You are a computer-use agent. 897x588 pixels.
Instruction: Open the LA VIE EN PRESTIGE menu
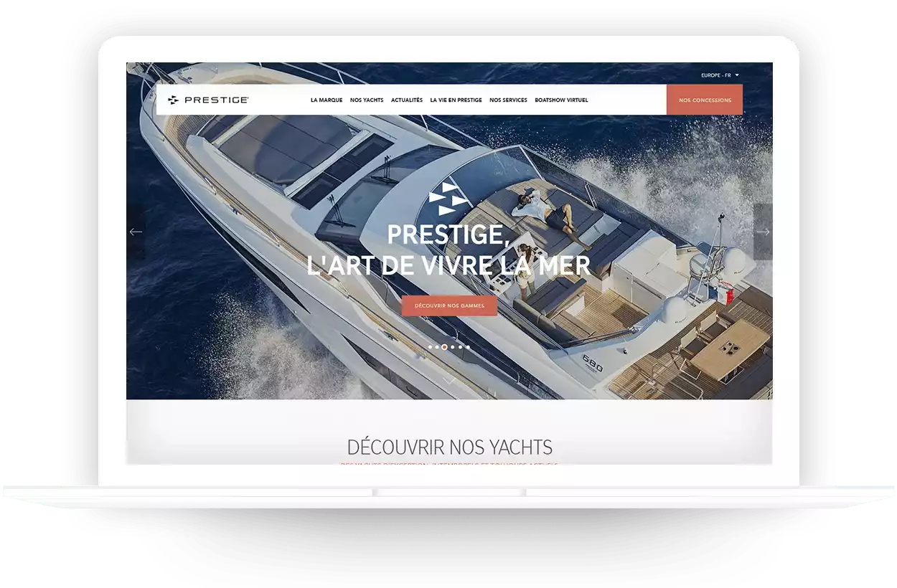pos(456,100)
